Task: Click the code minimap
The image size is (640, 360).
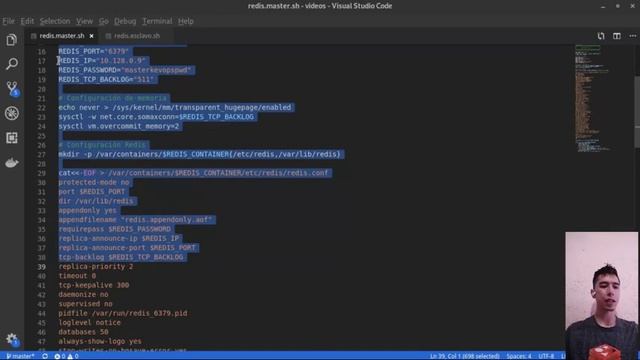Action: (x=592, y=98)
